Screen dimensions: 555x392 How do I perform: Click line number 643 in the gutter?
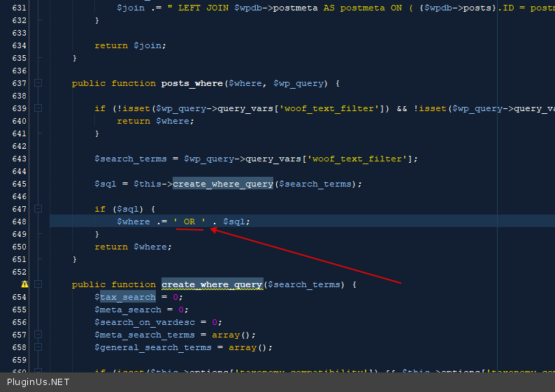20,159
